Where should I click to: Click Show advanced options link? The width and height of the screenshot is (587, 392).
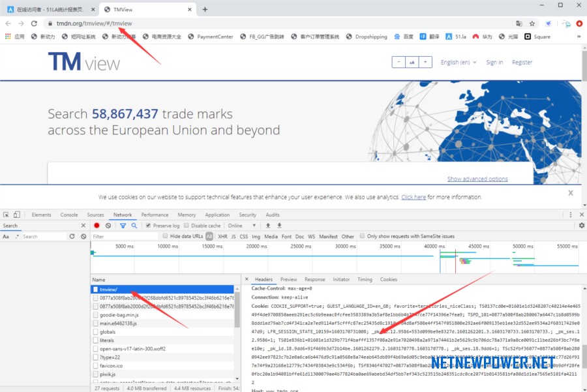477,179
